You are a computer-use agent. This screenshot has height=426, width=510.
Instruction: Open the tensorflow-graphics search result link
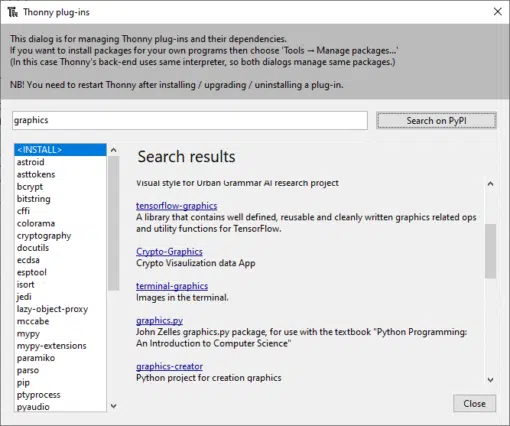pos(176,206)
